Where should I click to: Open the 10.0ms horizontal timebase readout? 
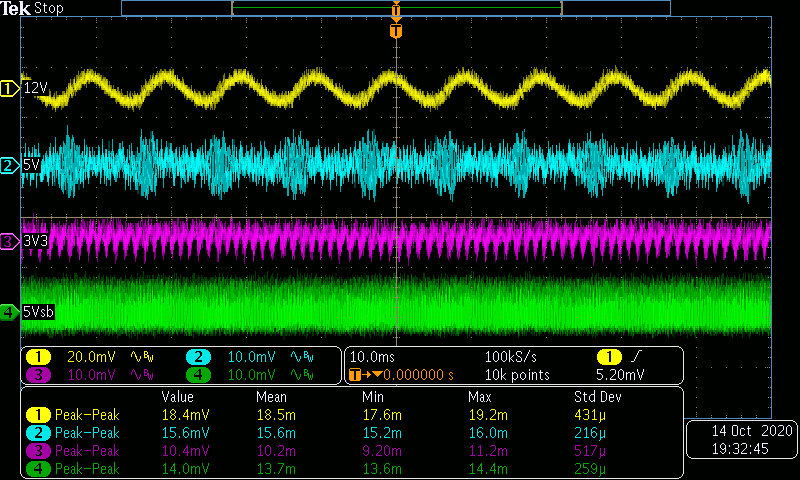pyautogui.click(x=372, y=357)
